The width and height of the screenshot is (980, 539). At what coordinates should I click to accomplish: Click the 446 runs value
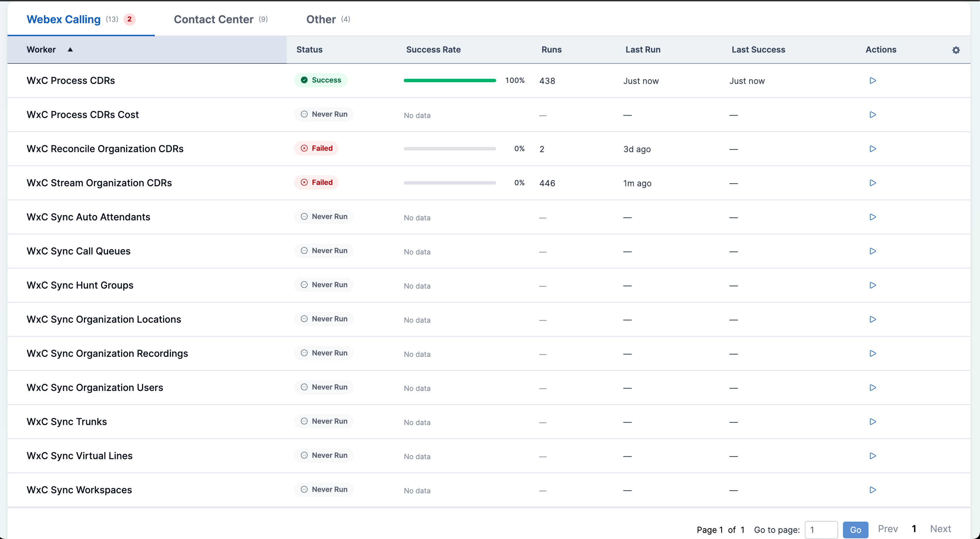547,183
